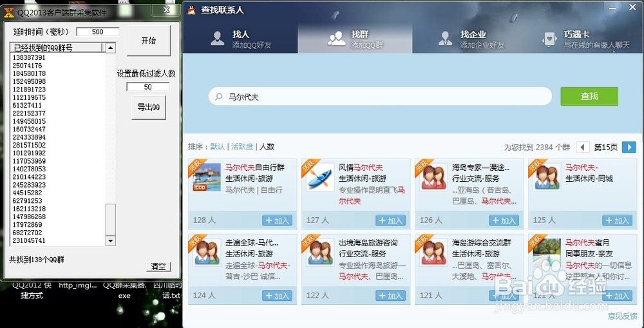Open the QQ2012 快捷方式 desktop shortcut
The height and width of the screenshot is (328, 644).
pos(32,290)
